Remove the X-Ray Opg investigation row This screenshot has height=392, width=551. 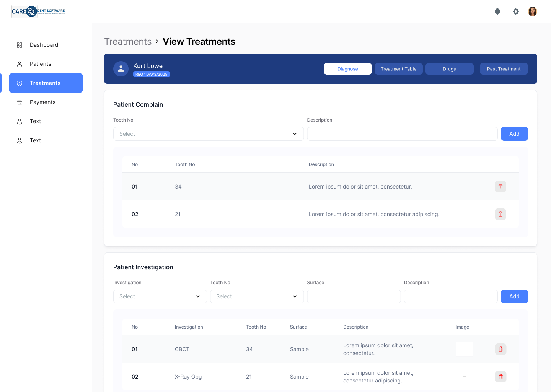pyautogui.click(x=500, y=377)
